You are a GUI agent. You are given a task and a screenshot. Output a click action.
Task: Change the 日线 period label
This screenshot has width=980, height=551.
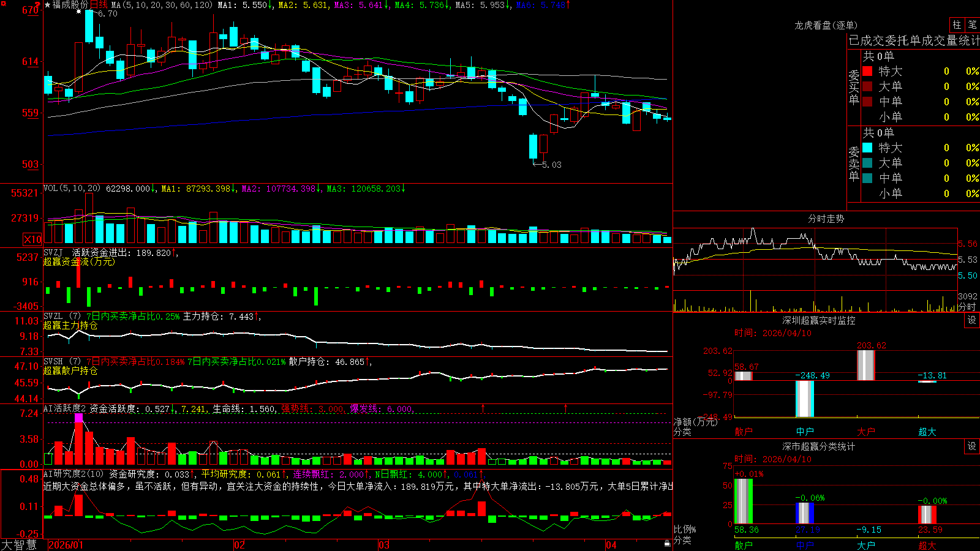(x=99, y=5)
